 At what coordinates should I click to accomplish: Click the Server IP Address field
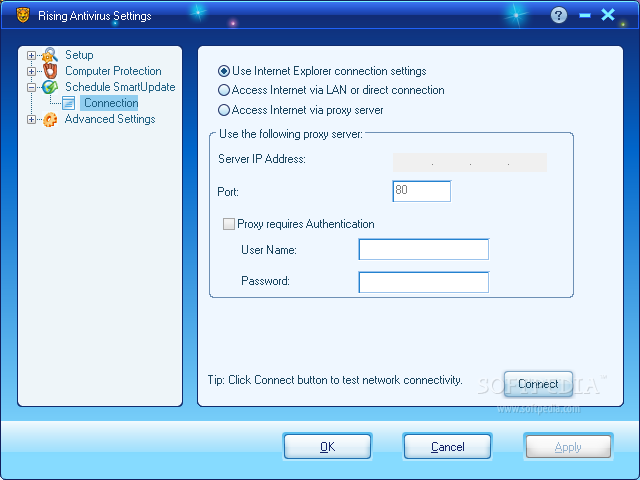469,162
